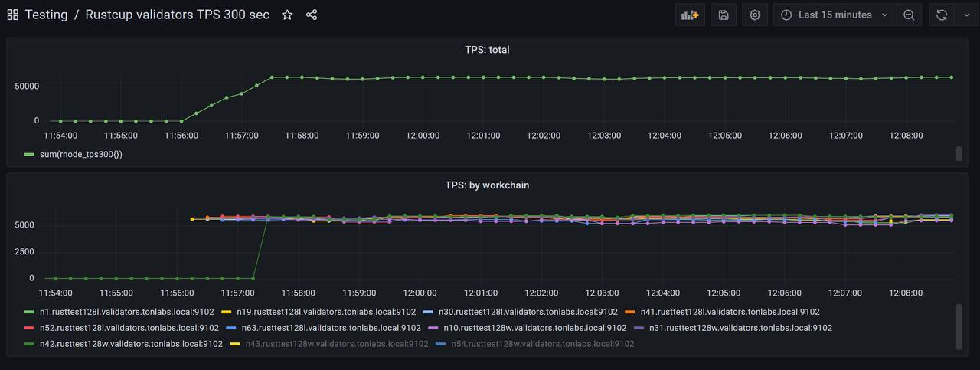980x370 pixels.
Task: Open the TPS: by workchain panel menu
Action: pyautogui.click(x=487, y=185)
